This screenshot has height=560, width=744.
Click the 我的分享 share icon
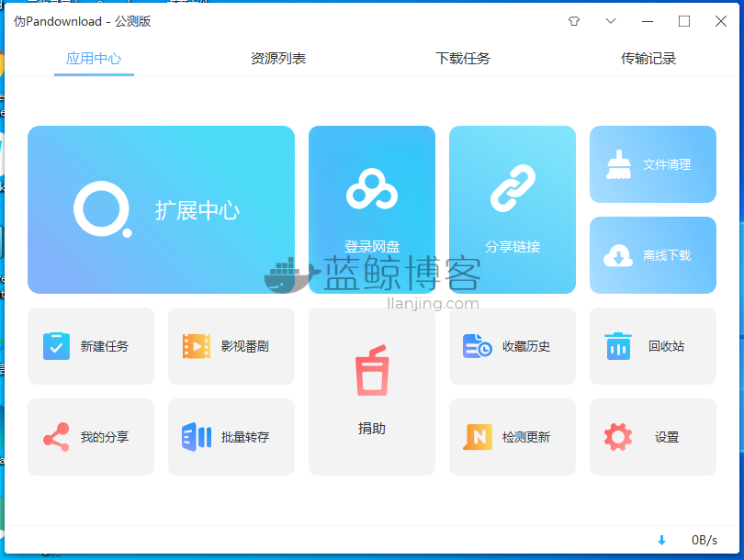click(56, 437)
